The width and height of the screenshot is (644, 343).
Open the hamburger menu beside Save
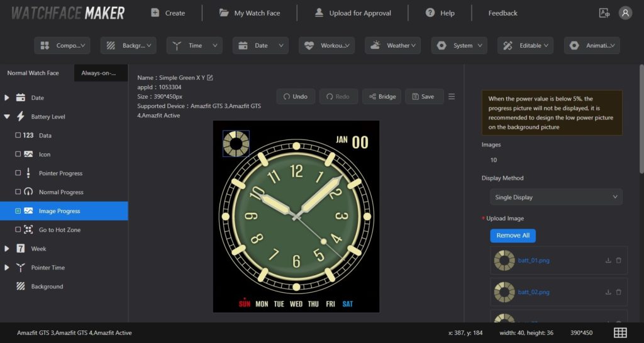[x=452, y=97]
